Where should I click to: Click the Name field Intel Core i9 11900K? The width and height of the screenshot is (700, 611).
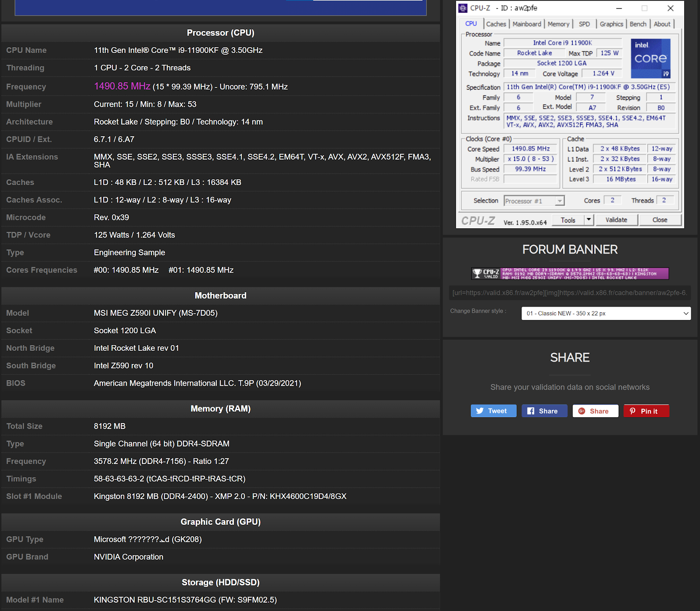(563, 43)
